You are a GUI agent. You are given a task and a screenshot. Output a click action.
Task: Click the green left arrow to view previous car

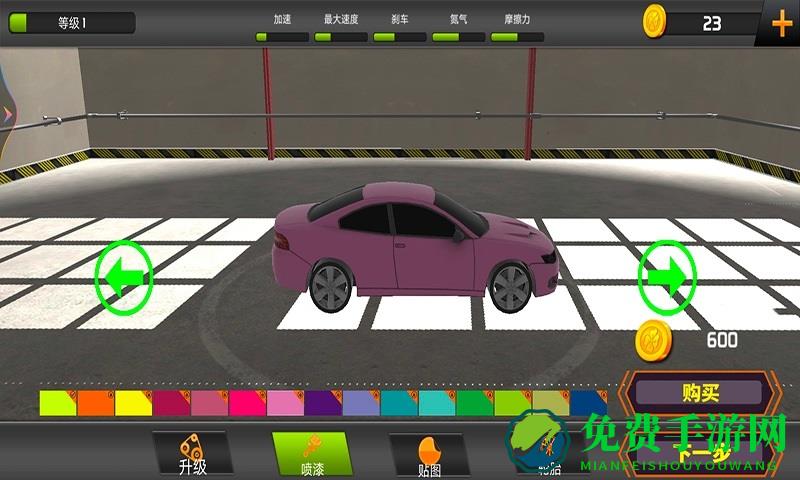pyautogui.click(x=123, y=275)
